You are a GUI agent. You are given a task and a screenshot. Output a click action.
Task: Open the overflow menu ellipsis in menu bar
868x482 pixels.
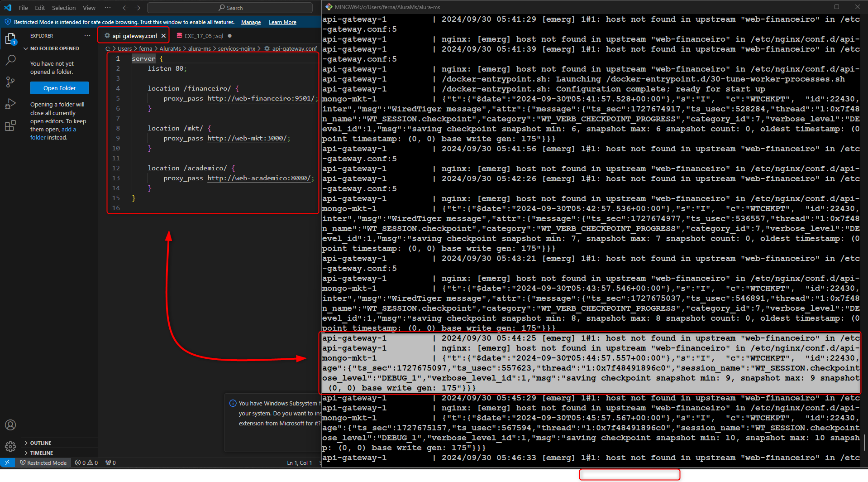click(x=107, y=8)
